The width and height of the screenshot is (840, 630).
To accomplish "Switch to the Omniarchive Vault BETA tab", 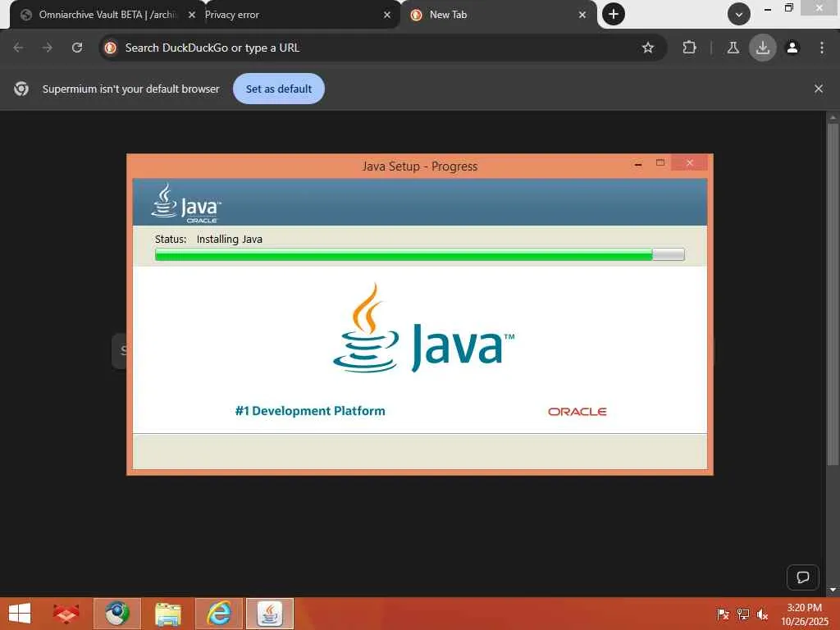I will click(99, 15).
